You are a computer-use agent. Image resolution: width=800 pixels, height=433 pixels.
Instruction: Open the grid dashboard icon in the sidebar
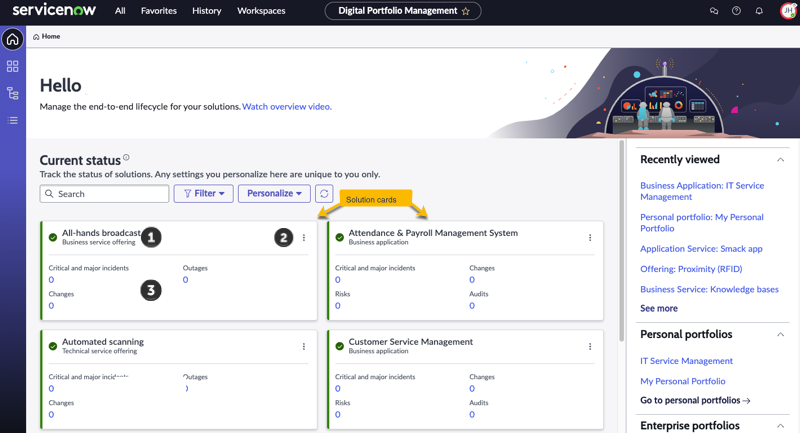pyautogui.click(x=13, y=66)
